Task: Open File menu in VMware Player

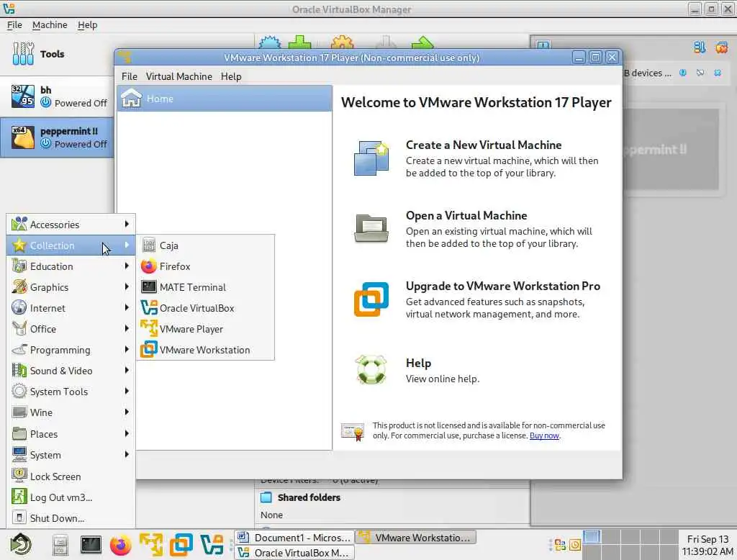Action: (x=130, y=76)
